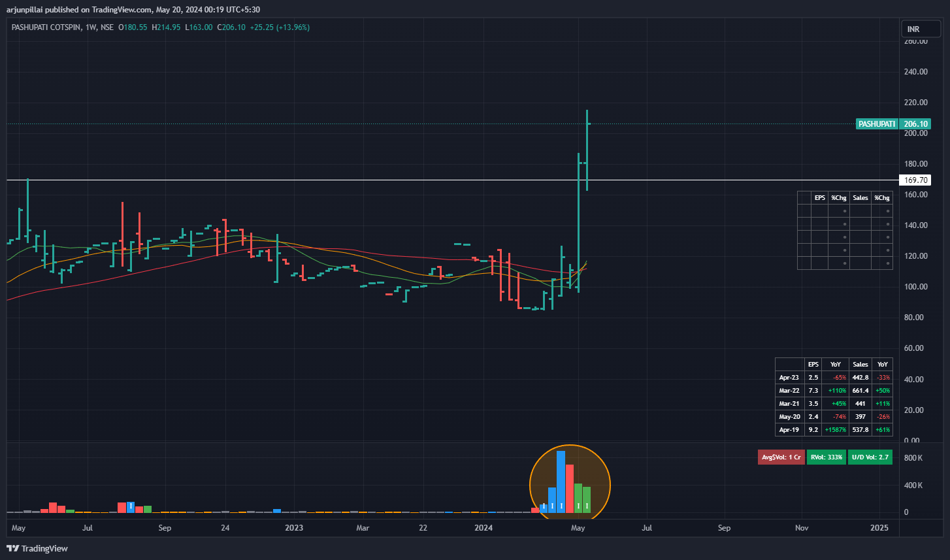Click the 400K volume axis label
950x560 pixels.
point(913,486)
